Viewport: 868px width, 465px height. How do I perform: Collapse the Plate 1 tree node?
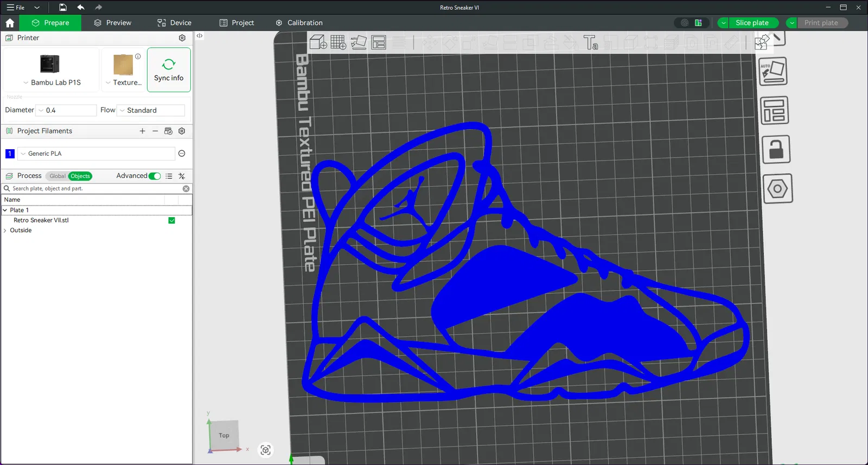[x=5, y=210]
